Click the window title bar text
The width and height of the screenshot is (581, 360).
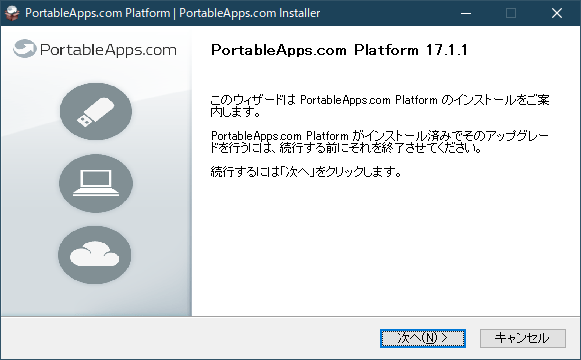[x=173, y=13]
